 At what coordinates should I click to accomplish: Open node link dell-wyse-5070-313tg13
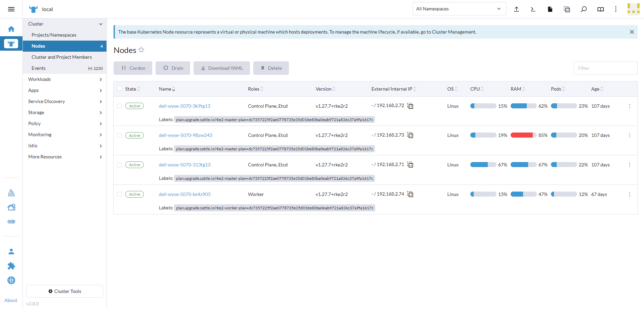point(184,165)
